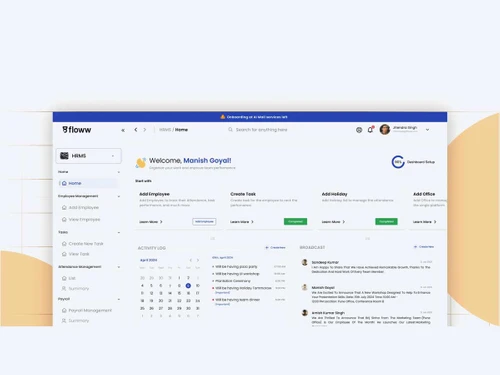Click Completed button on Create Task card
The height and width of the screenshot is (375, 500).
pyautogui.click(x=295, y=222)
